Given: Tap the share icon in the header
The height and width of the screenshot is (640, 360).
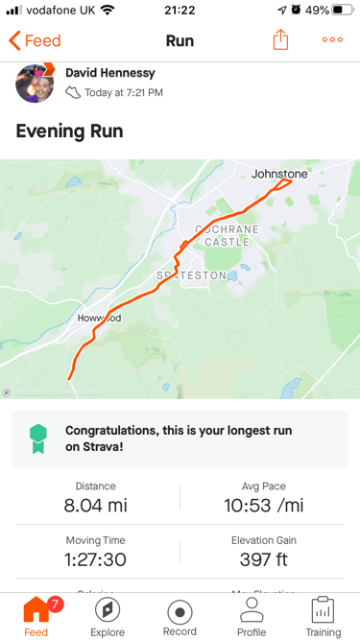Looking at the screenshot, I should pyautogui.click(x=280, y=40).
